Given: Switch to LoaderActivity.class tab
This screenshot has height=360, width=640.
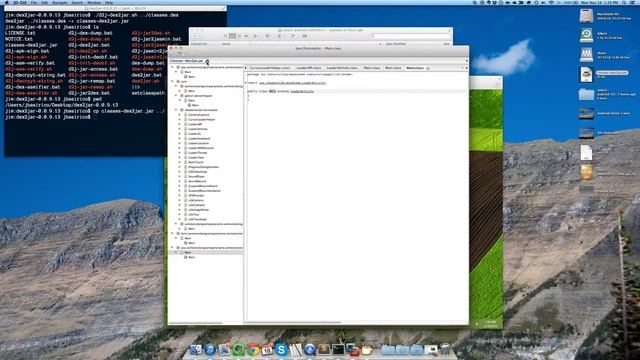Looking at the screenshot, I should click(342, 68).
